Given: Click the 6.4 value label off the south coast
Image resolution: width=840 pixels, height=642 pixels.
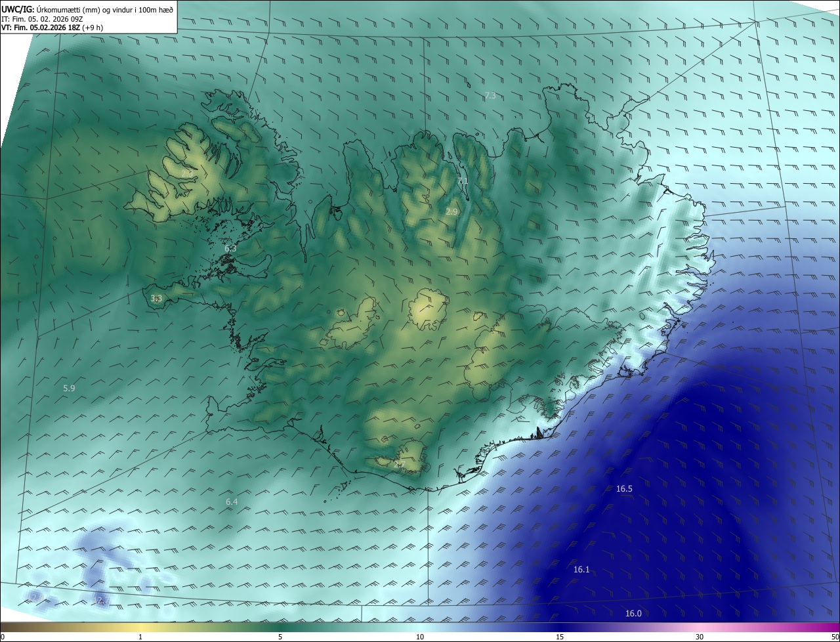Looking at the screenshot, I should 232,502.
